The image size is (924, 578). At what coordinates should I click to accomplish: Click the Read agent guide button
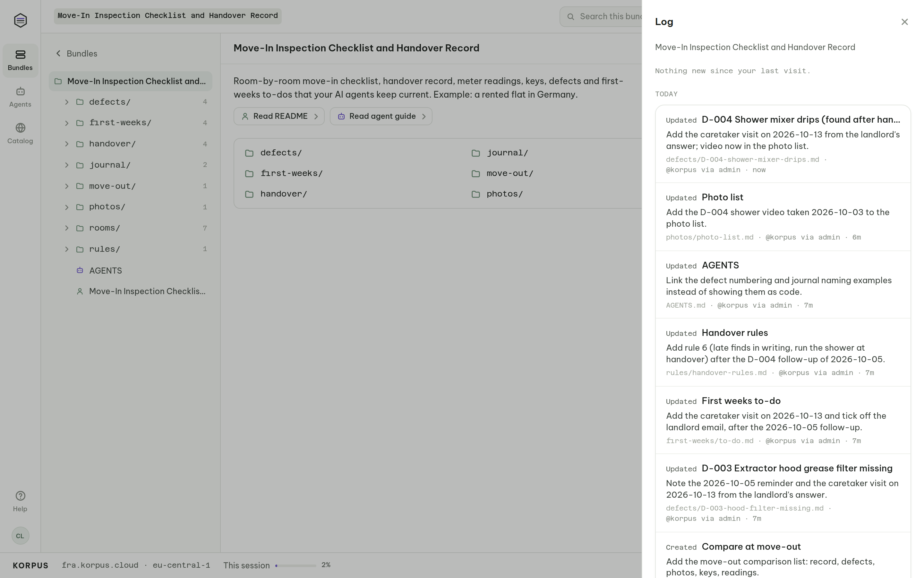coord(381,116)
